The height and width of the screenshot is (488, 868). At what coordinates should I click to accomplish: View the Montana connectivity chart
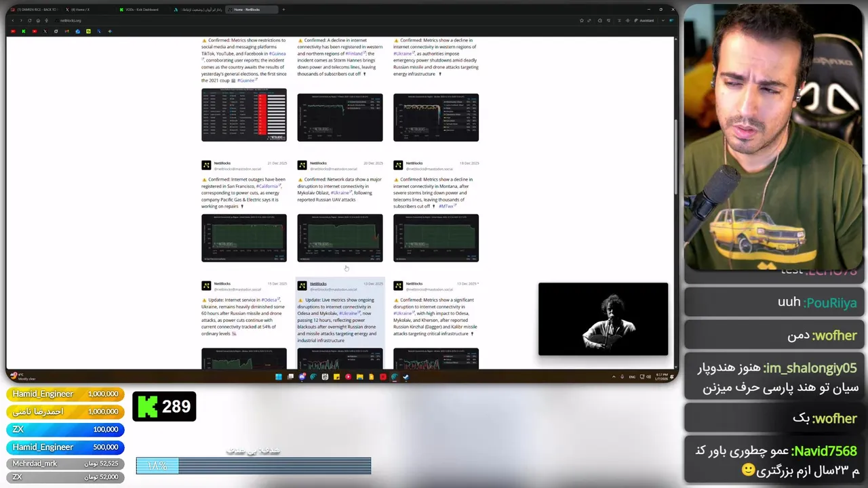point(436,238)
